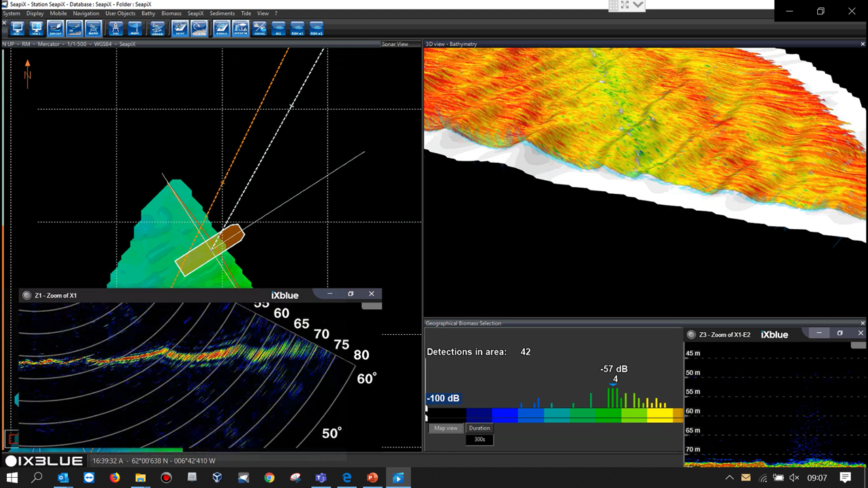Click the MON 1 toolbar icon

[18, 28]
